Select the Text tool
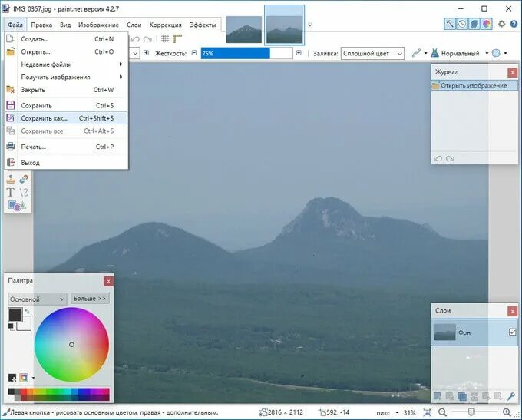The width and height of the screenshot is (522, 420). [11, 192]
